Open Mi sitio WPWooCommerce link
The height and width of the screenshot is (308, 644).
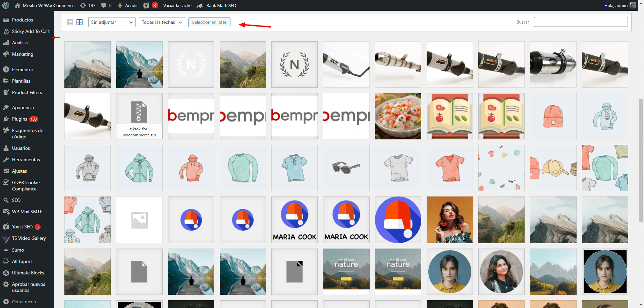(x=49, y=5)
